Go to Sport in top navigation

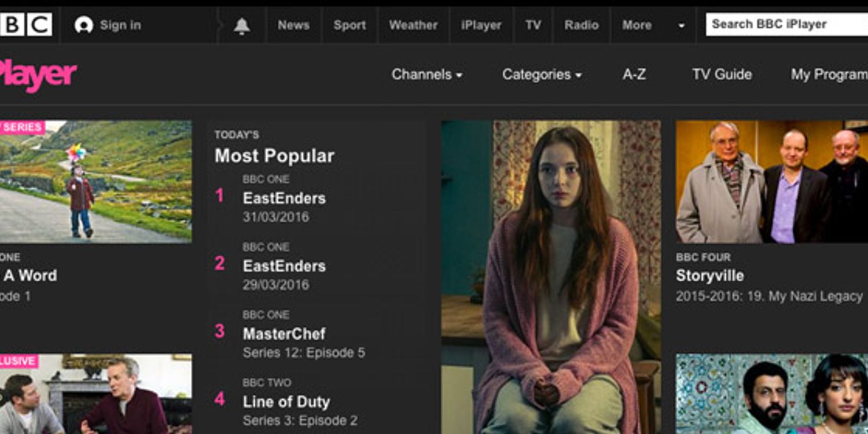point(350,25)
